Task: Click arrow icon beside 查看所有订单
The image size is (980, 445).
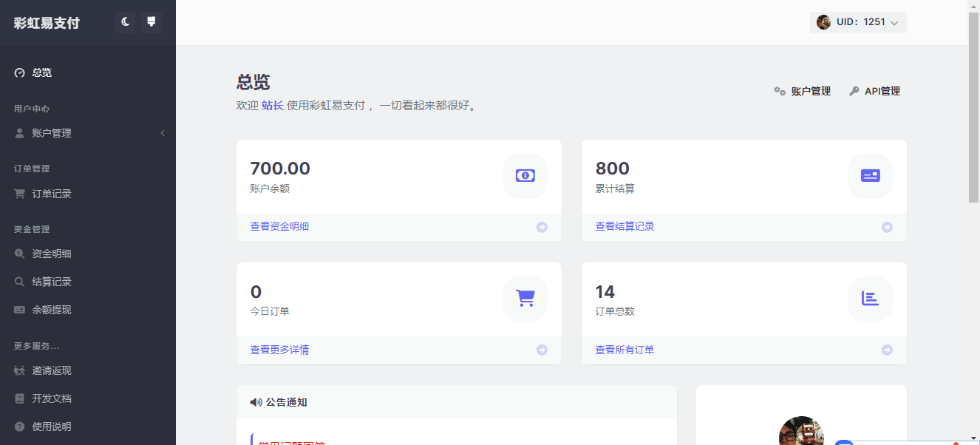Action: click(887, 350)
